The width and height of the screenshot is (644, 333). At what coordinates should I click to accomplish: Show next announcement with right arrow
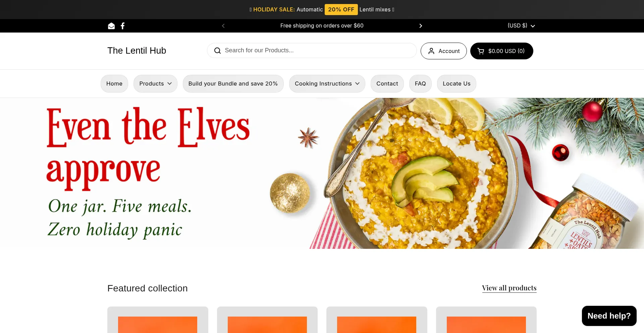tap(421, 26)
